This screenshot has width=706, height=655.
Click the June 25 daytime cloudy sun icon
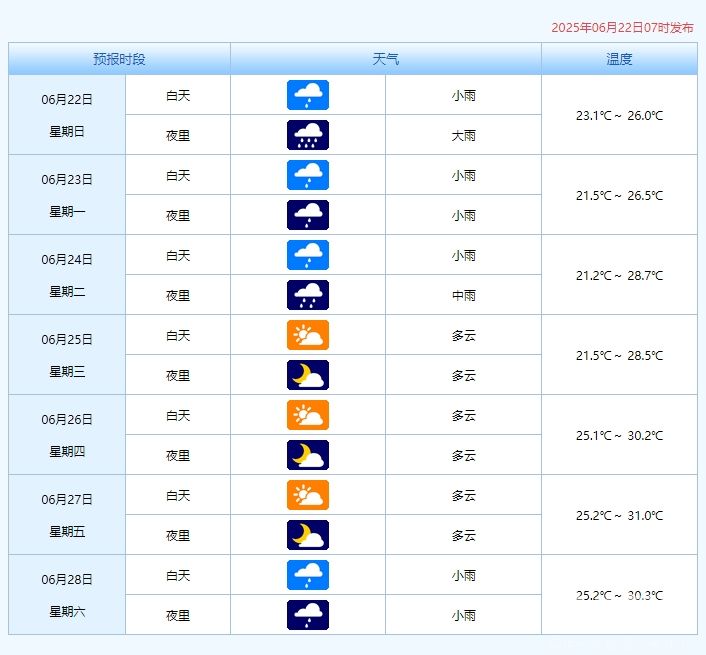coord(308,335)
